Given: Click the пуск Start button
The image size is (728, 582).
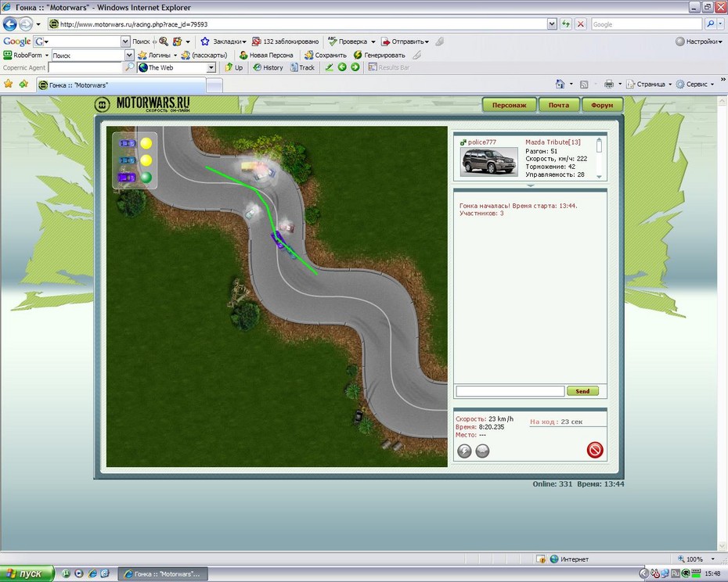Looking at the screenshot, I should (27, 574).
